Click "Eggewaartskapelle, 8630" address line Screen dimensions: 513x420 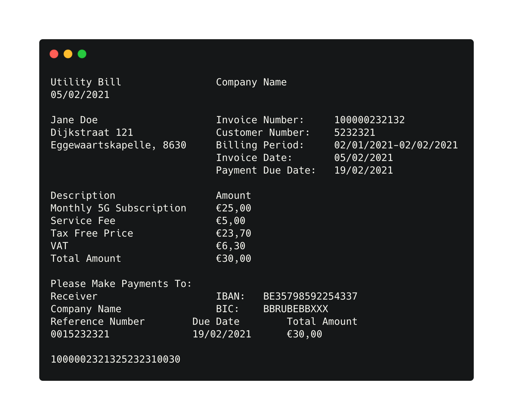click(x=118, y=145)
